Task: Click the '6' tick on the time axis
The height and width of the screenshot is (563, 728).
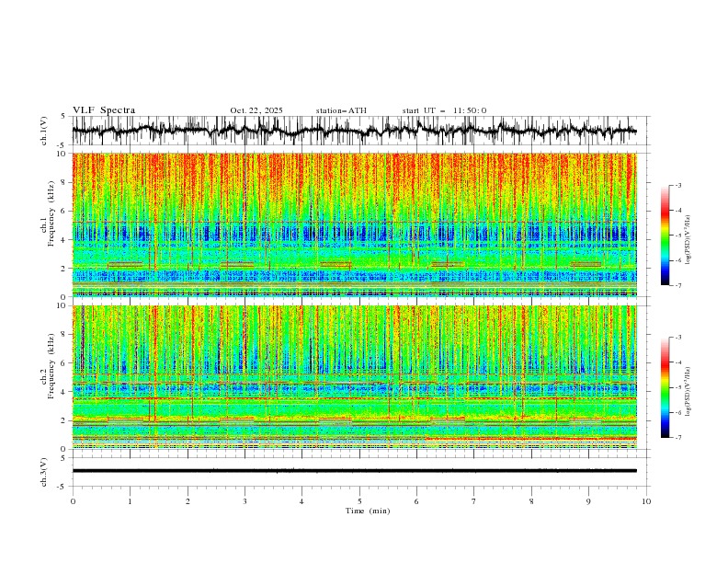Action: 416,501
